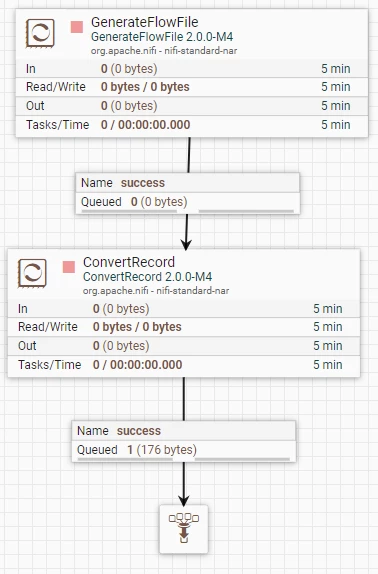Click ConvertRecord 2.0.0-M4 version text
The width and height of the screenshot is (378, 574).
(x=147, y=277)
